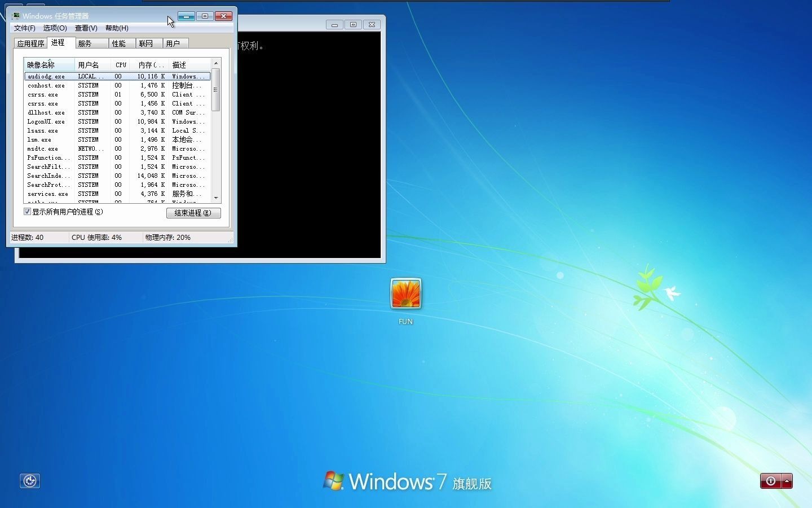Click the red shutdown power button

click(x=770, y=481)
